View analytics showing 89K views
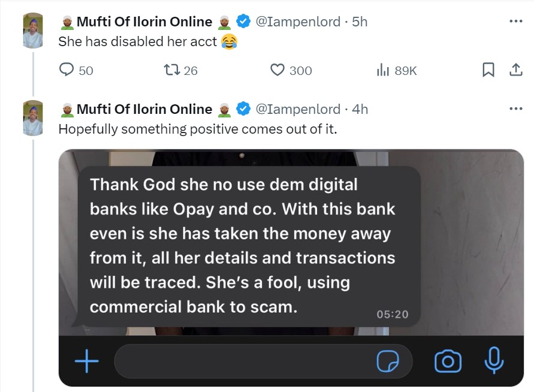Screen dimensions: 534x392 tap(383, 71)
